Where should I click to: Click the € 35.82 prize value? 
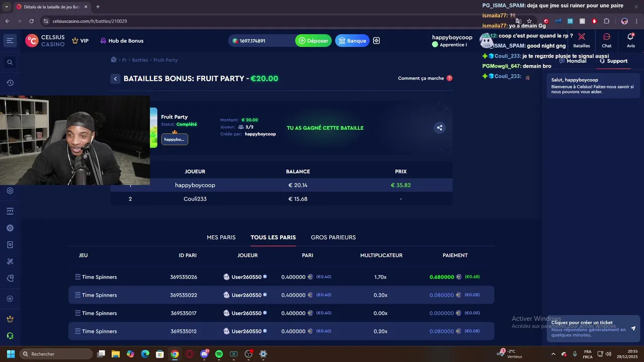pos(400,185)
